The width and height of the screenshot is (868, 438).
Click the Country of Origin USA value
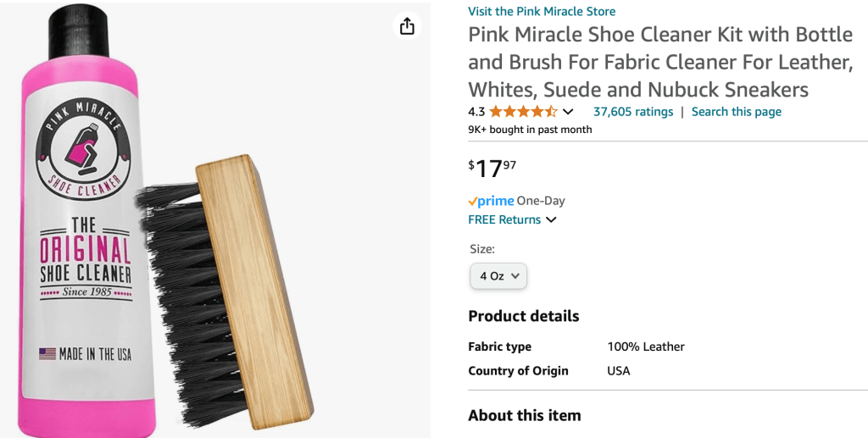(618, 371)
